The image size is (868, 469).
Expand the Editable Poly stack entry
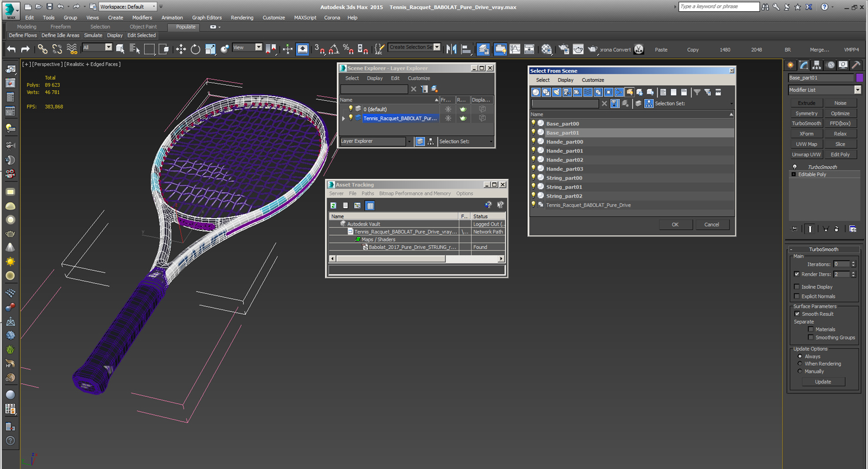coord(794,175)
